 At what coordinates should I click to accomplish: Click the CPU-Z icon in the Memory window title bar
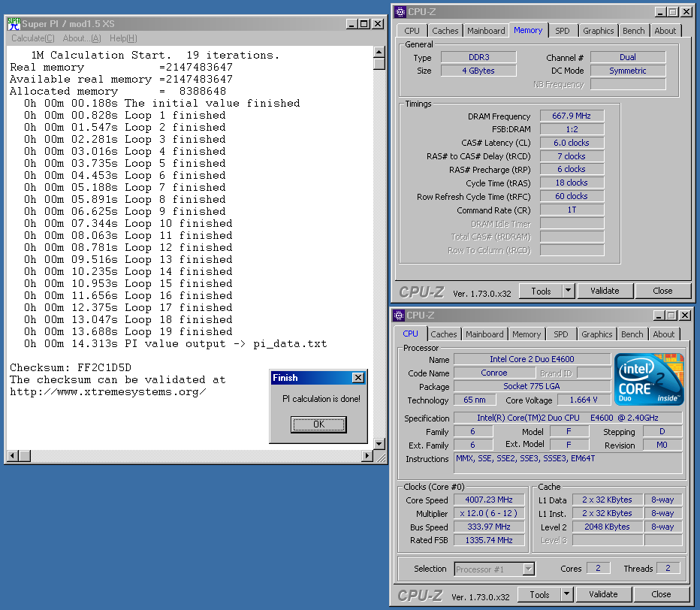click(400, 12)
